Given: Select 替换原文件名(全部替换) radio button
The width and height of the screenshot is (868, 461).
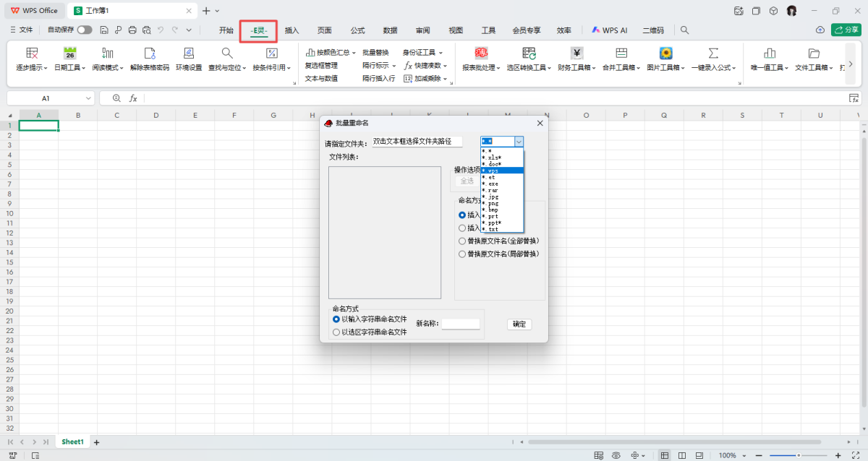Looking at the screenshot, I should click(x=462, y=241).
